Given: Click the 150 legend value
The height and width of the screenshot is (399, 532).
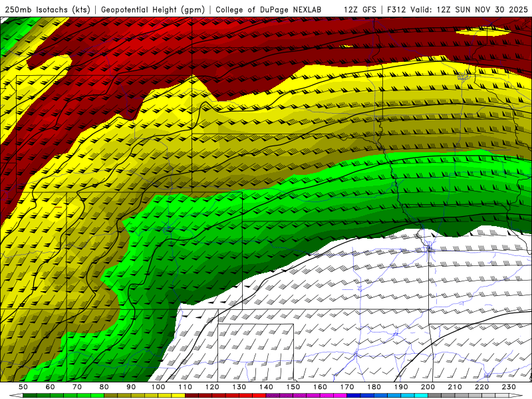Looking at the screenshot, I should 293,387.
